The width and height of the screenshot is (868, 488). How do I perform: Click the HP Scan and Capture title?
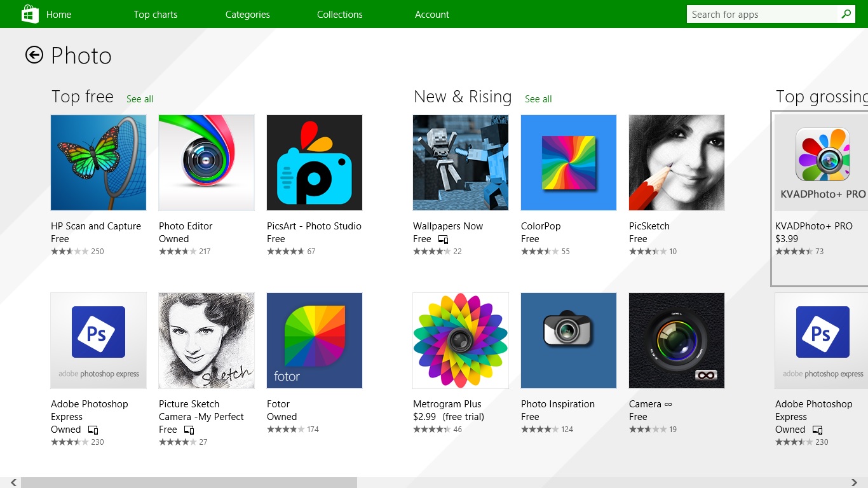click(96, 226)
